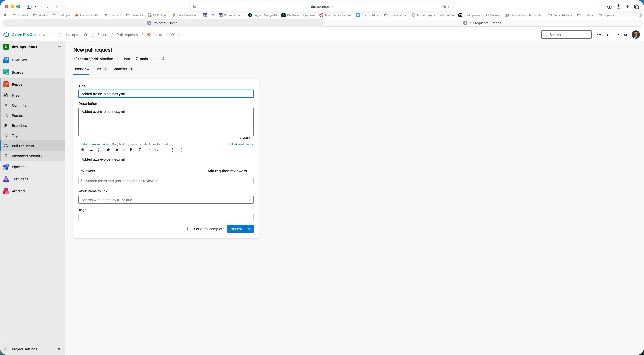Switch to the Files tab
Viewport: 644px width, 355px height.
[97, 69]
